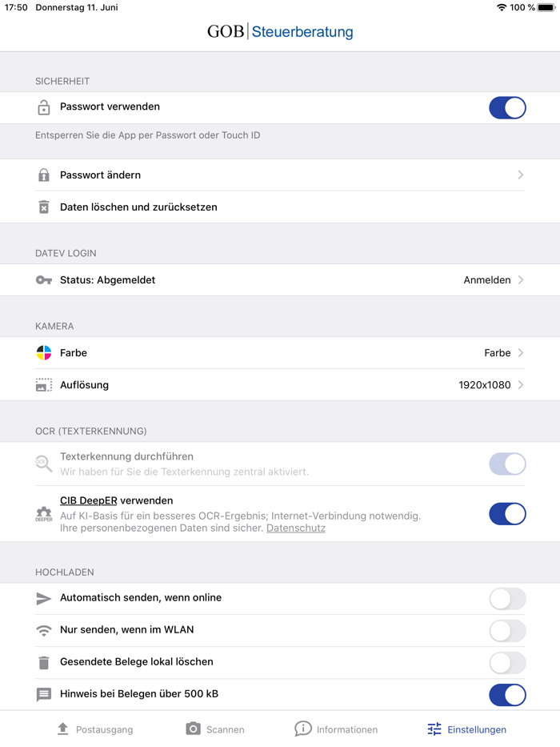
Task: Click the paper plane auto-send icon
Action: point(44,598)
